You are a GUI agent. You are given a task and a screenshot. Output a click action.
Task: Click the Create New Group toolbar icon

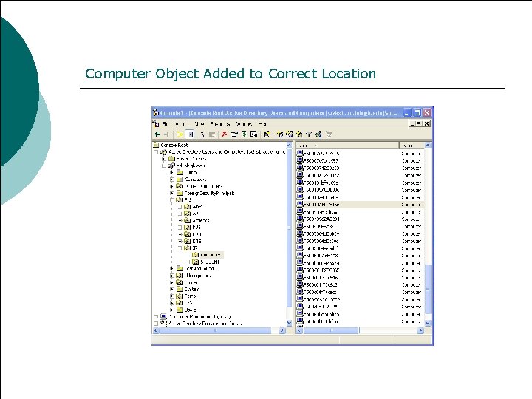(289, 134)
